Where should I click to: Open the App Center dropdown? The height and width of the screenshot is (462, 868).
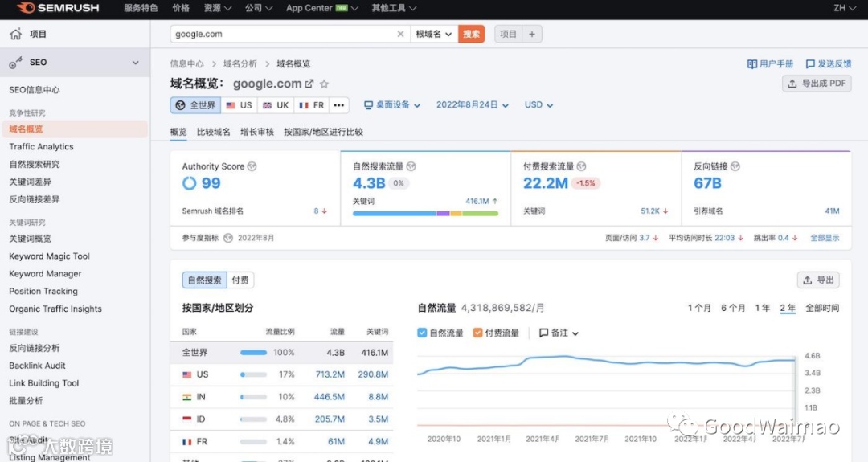pos(322,8)
